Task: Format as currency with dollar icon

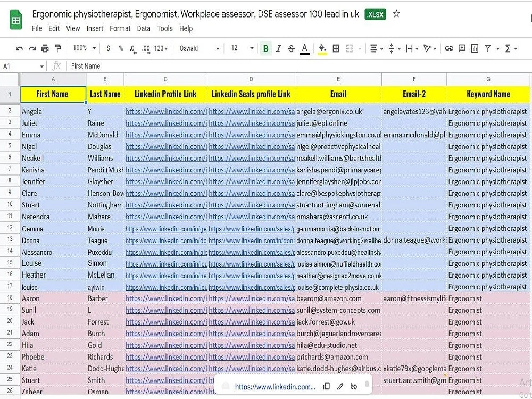Action: click(x=108, y=48)
